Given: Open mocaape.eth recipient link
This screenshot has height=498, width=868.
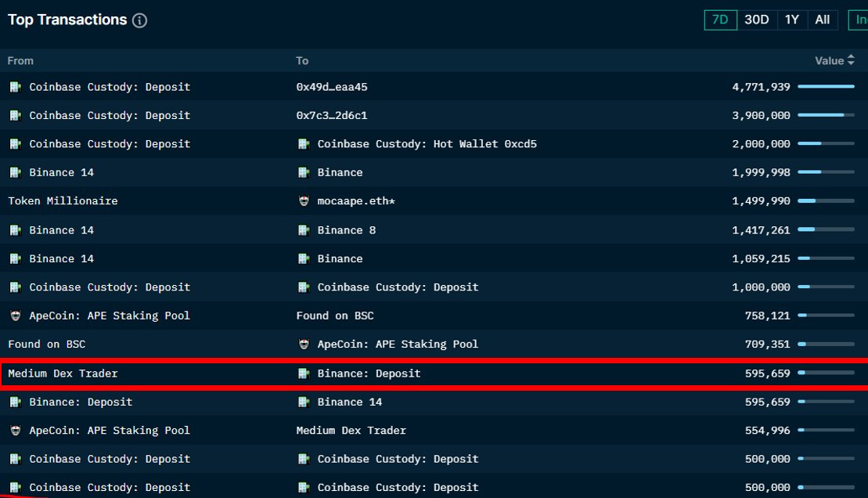Looking at the screenshot, I should click(356, 201).
